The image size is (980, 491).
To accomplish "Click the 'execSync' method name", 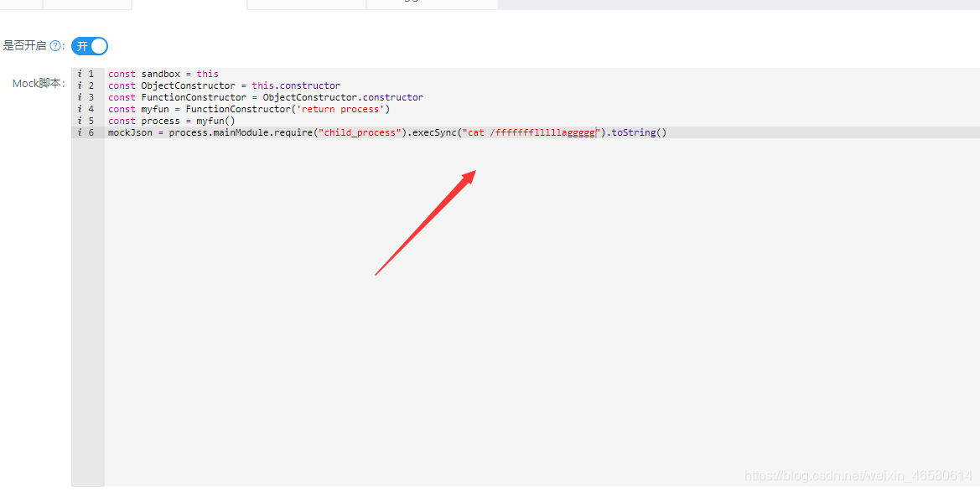I will click(433, 133).
